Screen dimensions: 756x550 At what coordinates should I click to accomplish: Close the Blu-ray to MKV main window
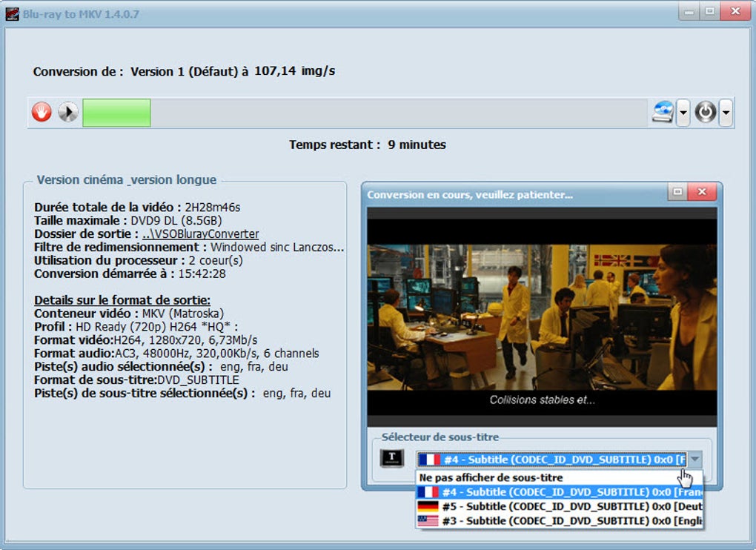click(x=735, y=12)
